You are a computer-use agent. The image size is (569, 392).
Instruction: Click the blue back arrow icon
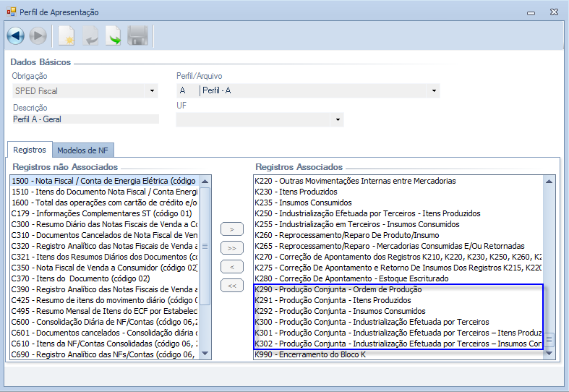pyautogui.click(x=16, y=35)
